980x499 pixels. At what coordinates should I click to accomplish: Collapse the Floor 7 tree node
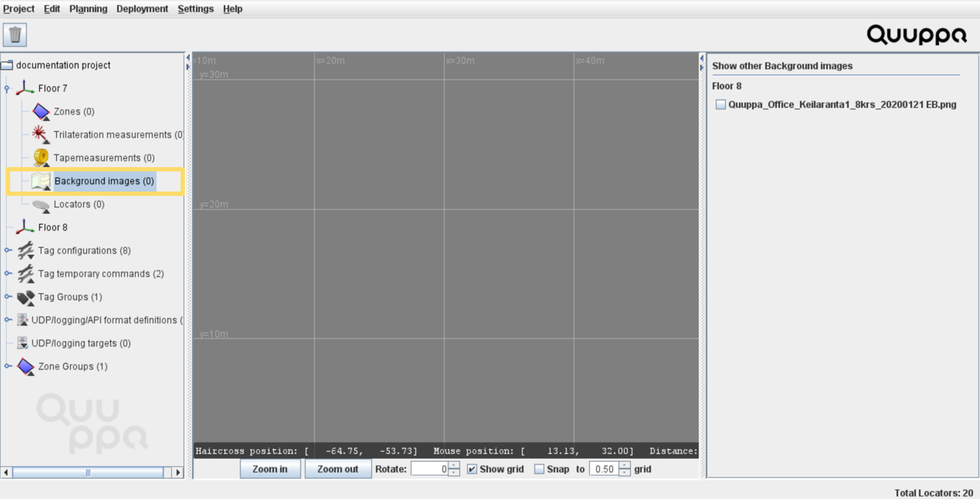pos(7,89)
